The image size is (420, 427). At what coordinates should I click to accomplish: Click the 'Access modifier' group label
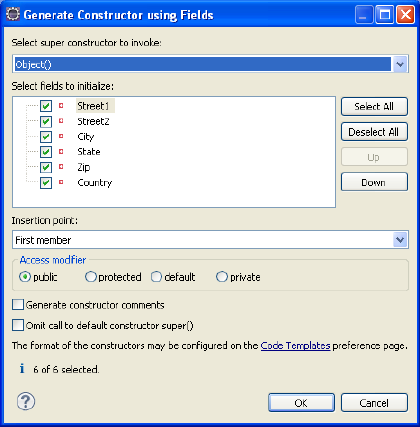click(x=53, y=260)
